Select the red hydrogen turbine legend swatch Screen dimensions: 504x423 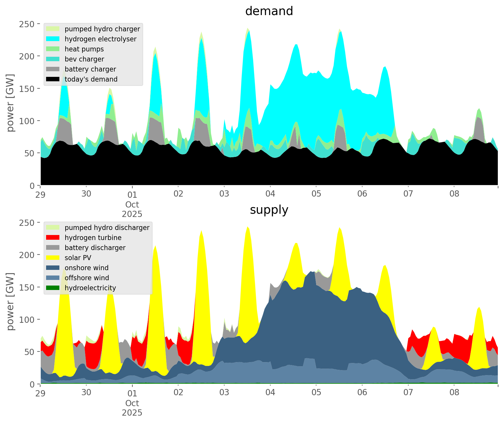click(53, 238)
